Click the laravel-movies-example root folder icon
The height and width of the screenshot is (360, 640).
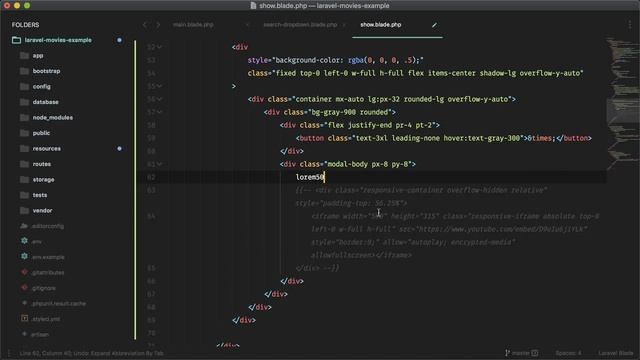(16, 40)
